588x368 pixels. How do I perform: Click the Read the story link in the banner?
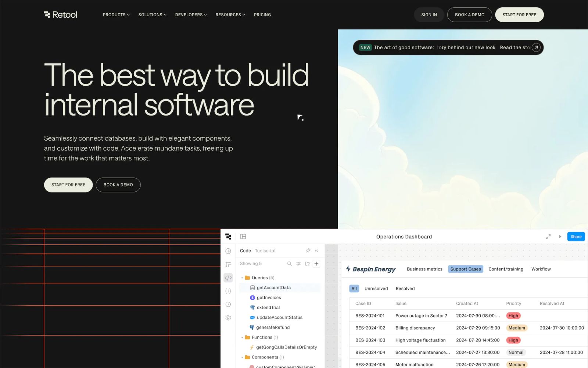pyautogui.click(x=514, y=47)
